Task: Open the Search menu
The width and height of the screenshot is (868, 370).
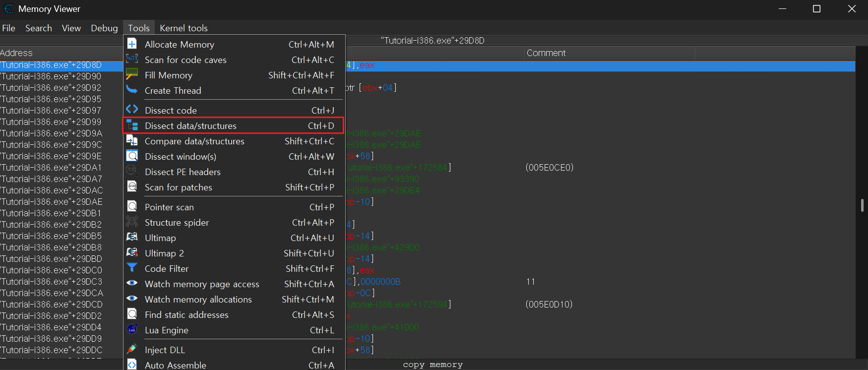Action: [x=39, y=28]
